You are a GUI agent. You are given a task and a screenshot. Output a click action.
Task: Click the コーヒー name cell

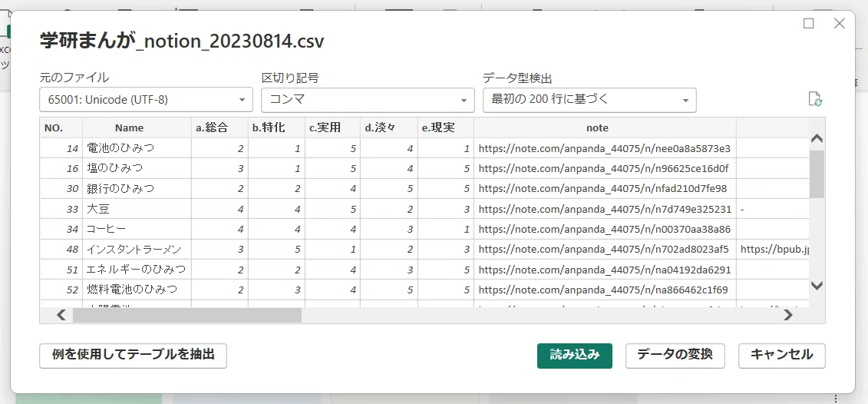pos(137,229)
